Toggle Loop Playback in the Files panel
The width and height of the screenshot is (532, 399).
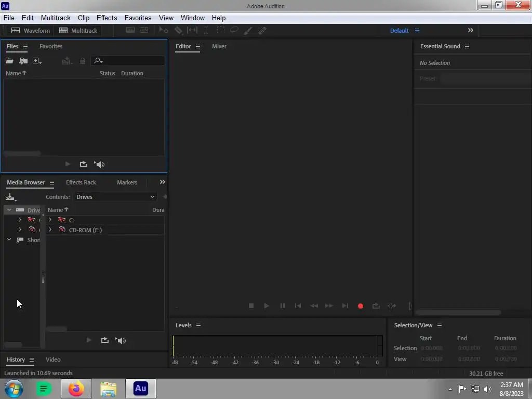84,164
